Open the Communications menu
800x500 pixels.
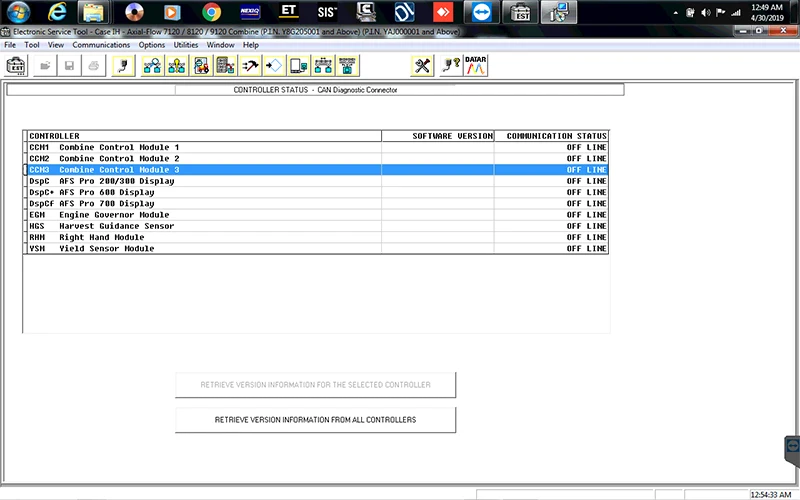[101, 45]
